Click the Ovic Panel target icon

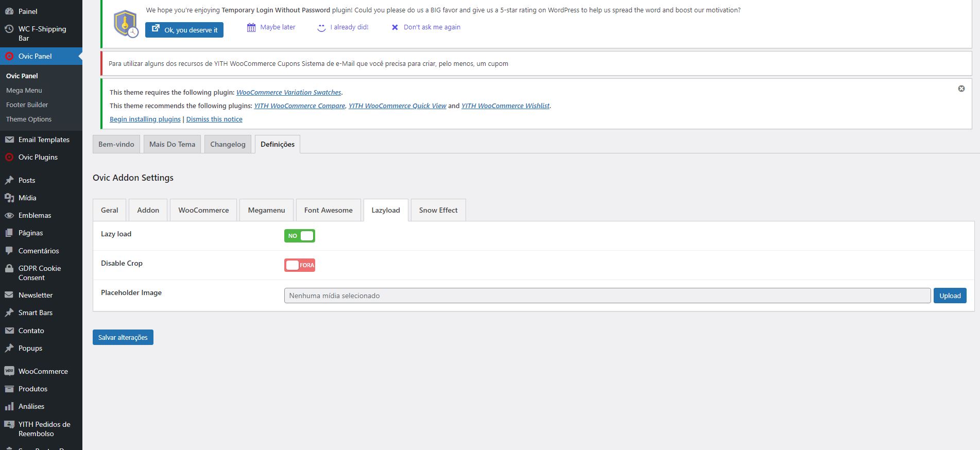pyautogui.click(x=9, y=56)
